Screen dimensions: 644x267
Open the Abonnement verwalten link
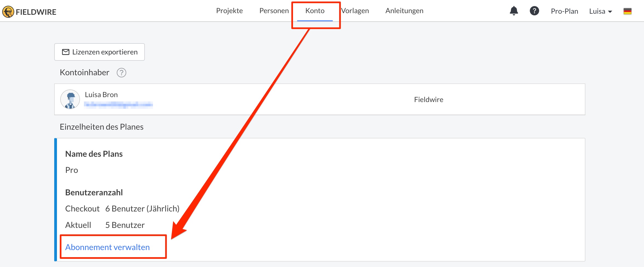point(107,247)
